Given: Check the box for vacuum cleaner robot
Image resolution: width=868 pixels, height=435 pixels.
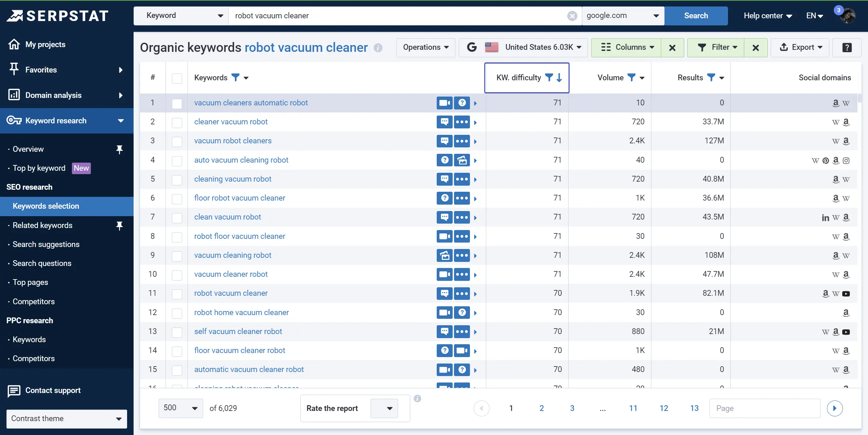Looking at the screenshot, I should (177, 275).
